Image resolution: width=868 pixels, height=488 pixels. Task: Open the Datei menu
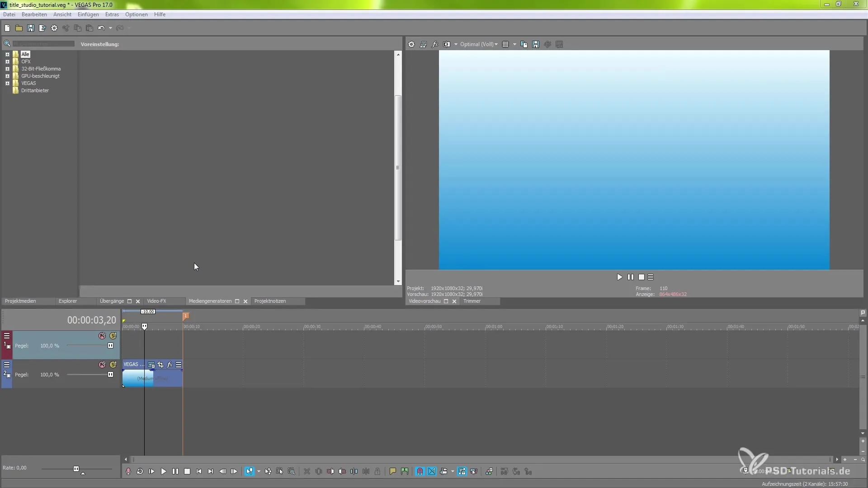pyautogui.click(x=9, y=14)
